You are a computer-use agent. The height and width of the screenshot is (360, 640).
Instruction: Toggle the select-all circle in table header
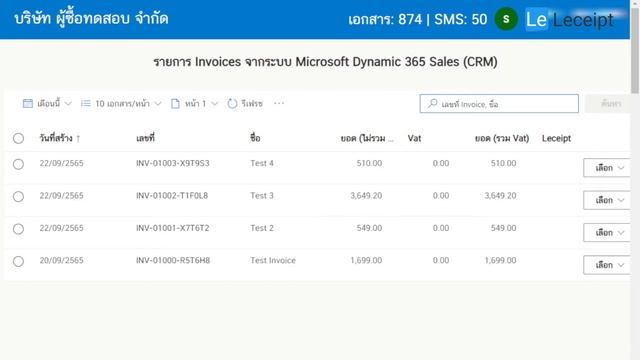click(18, 138)
